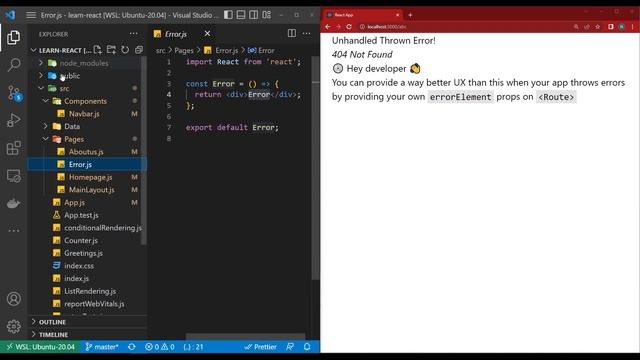Open the Explorer view in activity bar

coord(13,38)
